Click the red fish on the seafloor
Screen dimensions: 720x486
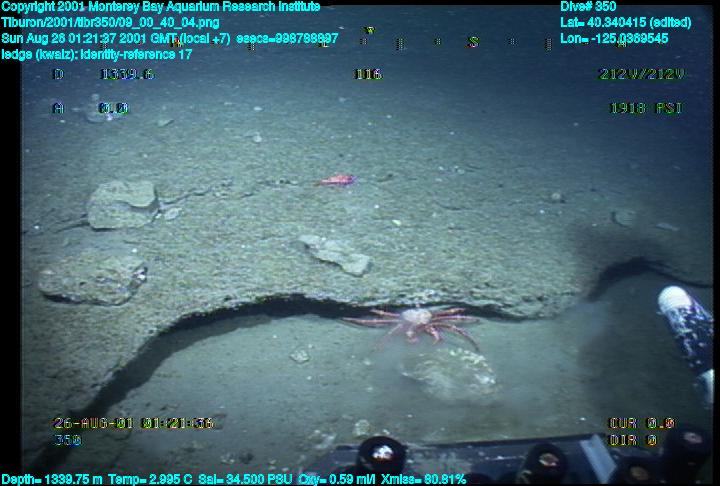click(338, 180)
